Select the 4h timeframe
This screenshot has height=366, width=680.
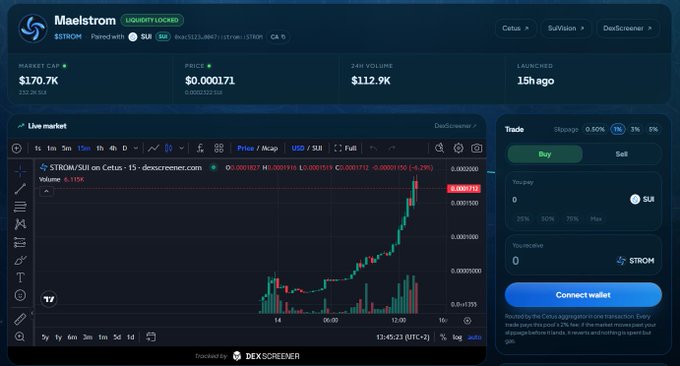(113, 148)
